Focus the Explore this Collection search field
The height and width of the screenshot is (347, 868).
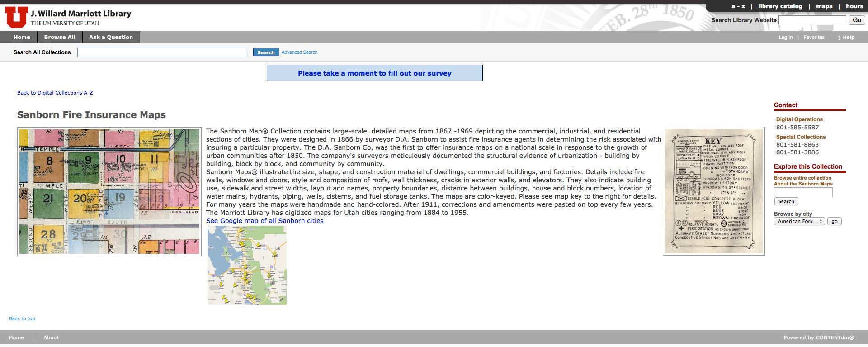coord(803,192)
